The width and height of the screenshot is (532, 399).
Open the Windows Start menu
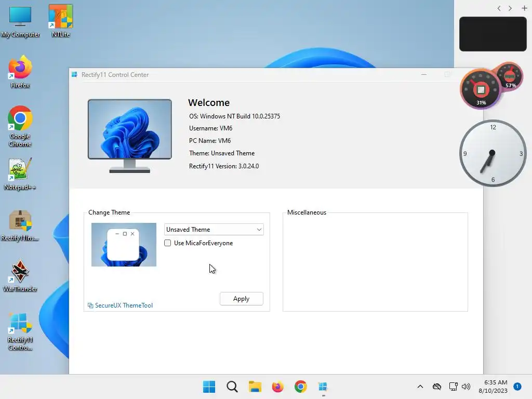point(209,387)
